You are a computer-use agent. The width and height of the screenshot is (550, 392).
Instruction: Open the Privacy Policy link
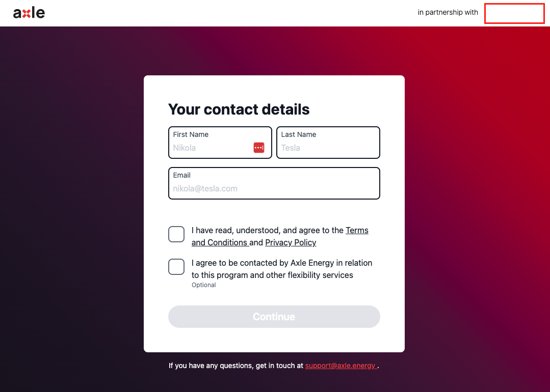click(x=291, y=242)
